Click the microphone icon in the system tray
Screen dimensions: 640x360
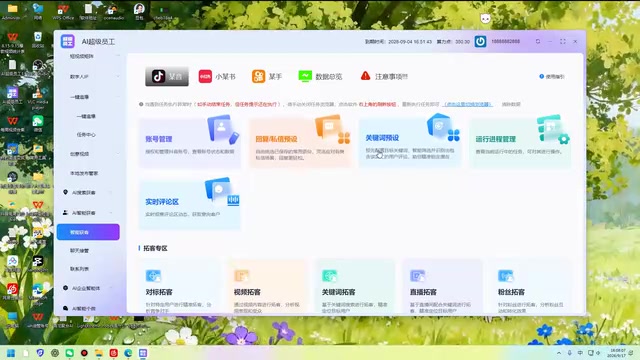[x=569, y=353]
